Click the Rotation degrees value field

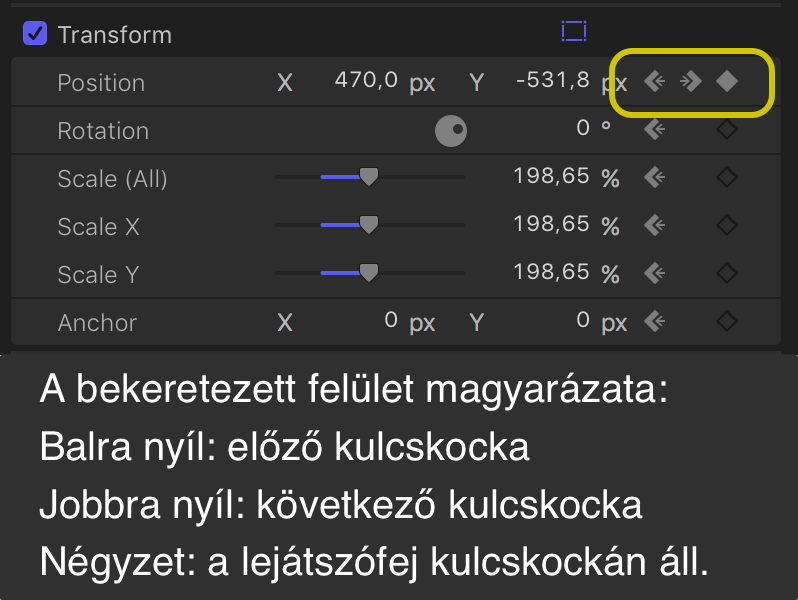pyautogui.click(x=583, y=128)
